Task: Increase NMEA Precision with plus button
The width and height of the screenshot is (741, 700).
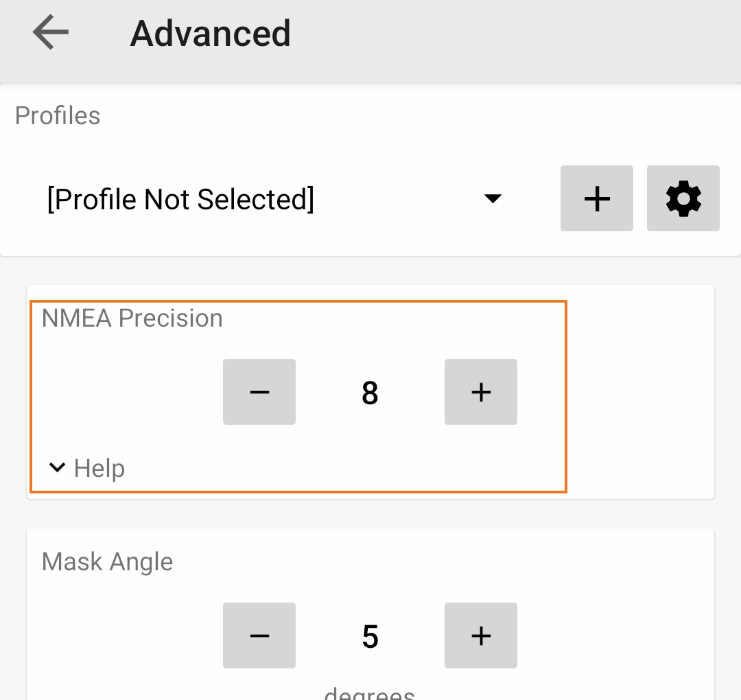Action: (x=480, y=392)
